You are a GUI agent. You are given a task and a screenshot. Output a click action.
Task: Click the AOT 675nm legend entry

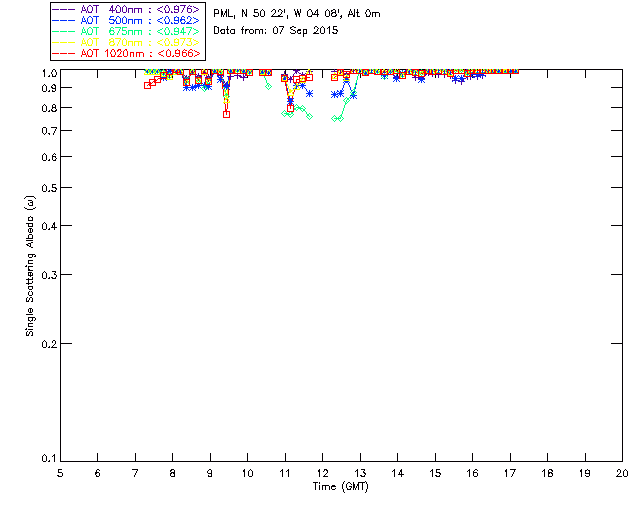tap(127, 31)
